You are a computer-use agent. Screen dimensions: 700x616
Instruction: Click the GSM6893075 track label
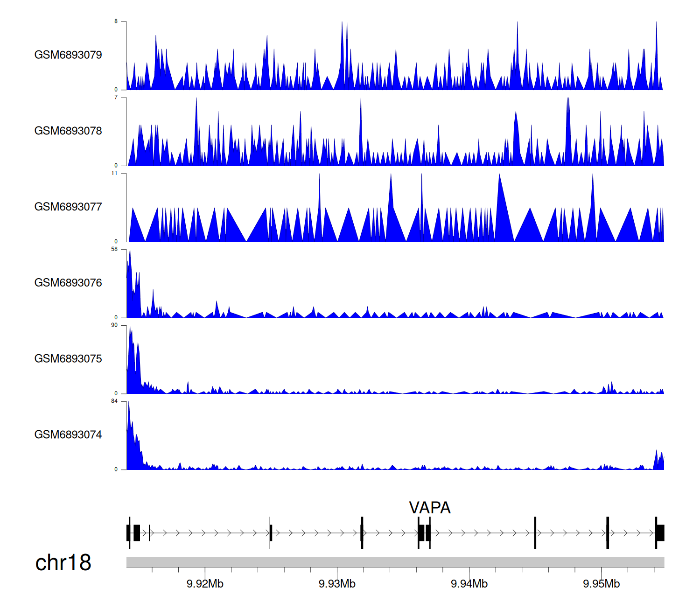coord(68,359)
